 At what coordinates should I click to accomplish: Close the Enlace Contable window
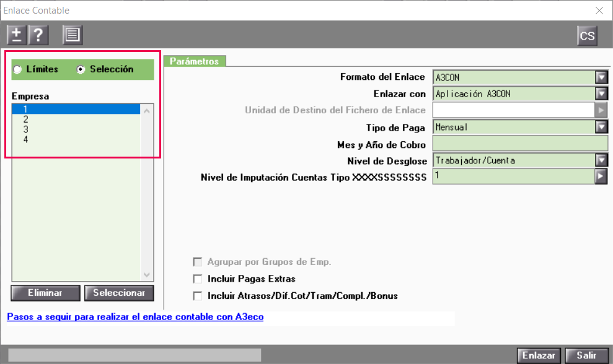click(x=599, y=11)
